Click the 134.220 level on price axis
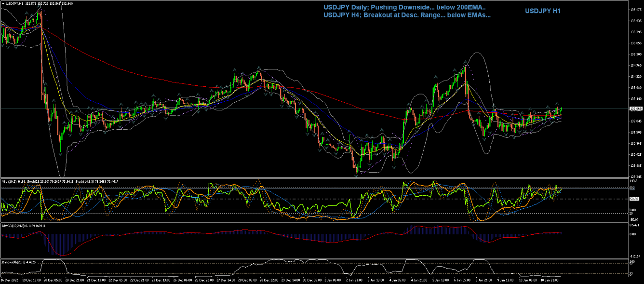The width and height of the screenshot is (644, 284). pos(636,76)
